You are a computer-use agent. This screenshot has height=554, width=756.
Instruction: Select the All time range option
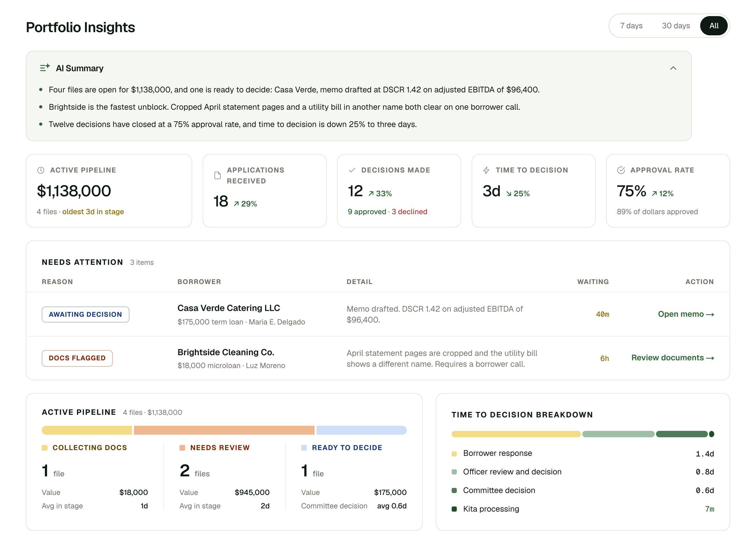pos(714,26)
